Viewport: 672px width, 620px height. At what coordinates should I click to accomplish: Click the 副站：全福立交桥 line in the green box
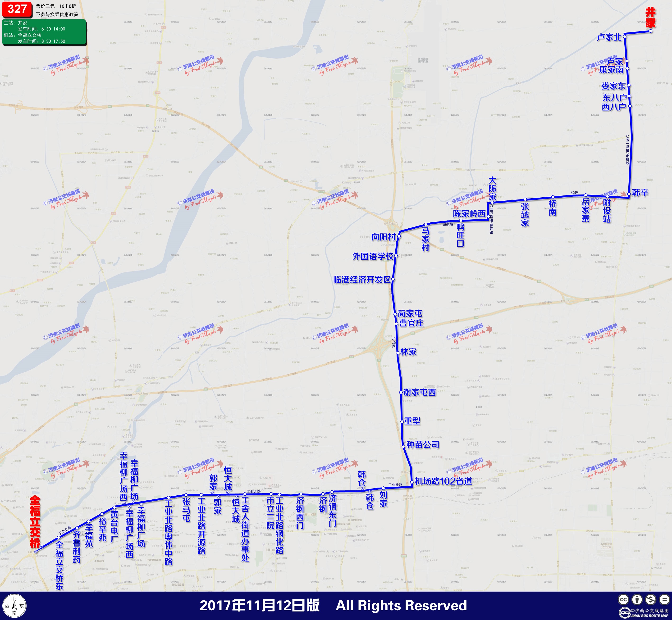(23, 35)
